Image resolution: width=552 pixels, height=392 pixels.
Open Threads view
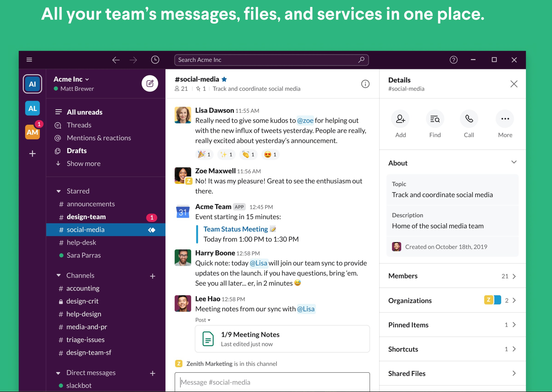79,125
